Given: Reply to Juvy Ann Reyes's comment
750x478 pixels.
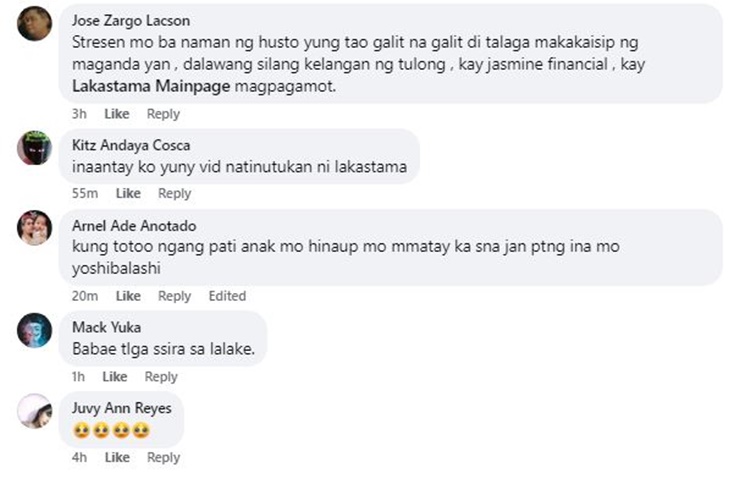Looking at the screenshot, I should tap(164, 457).
